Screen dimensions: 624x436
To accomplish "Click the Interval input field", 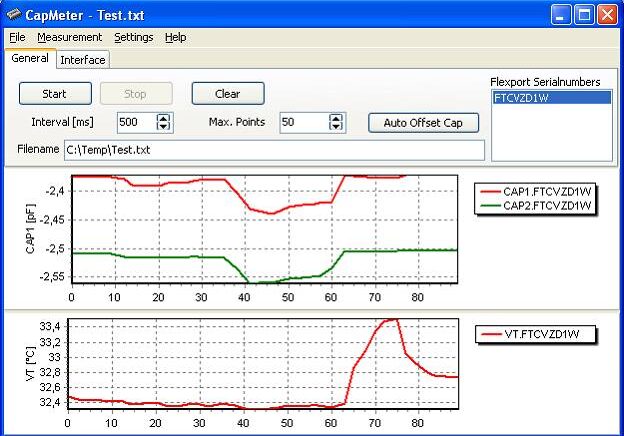I will point(134,122).
